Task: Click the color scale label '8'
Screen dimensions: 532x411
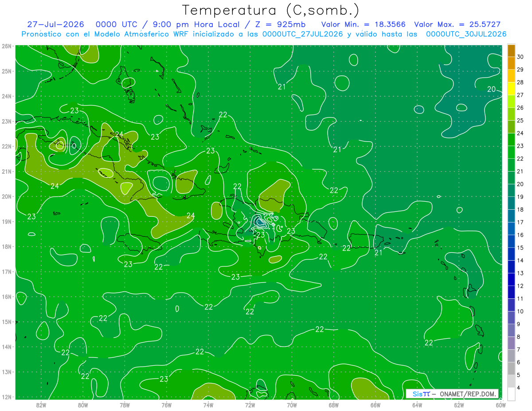Action: pyautogui.click(x=519, y=337)
